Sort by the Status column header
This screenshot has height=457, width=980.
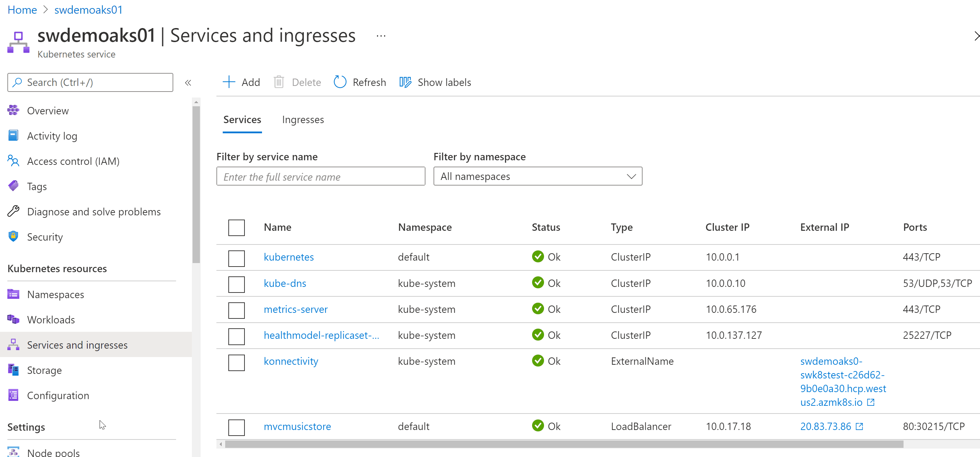click(x=546, y=227)
